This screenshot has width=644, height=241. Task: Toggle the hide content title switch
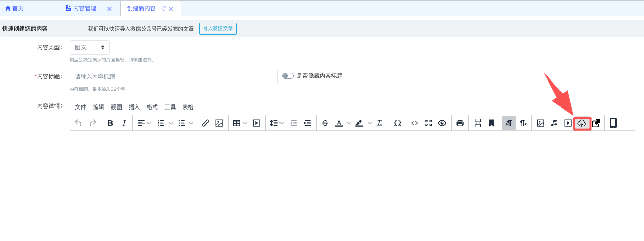(288, 76)
